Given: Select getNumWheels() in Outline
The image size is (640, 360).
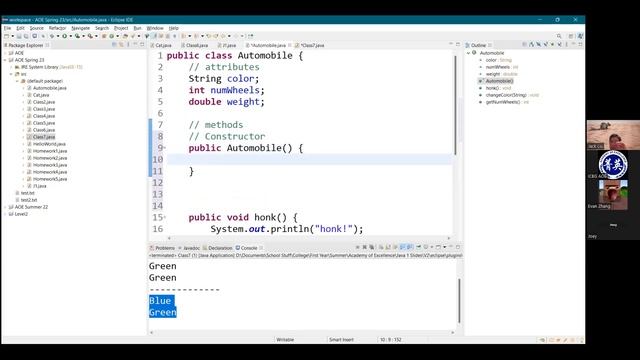Looking at the screenshot, I should tap(504, 102).
